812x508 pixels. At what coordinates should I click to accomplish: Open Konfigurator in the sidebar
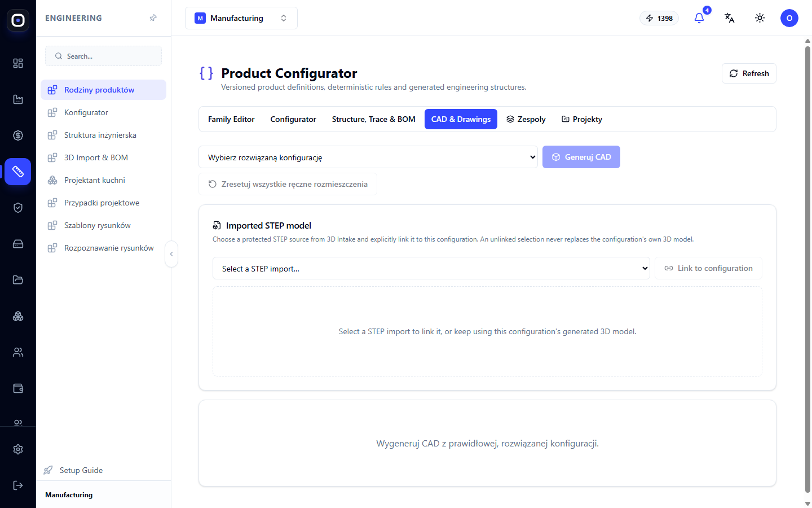point(103,112)
